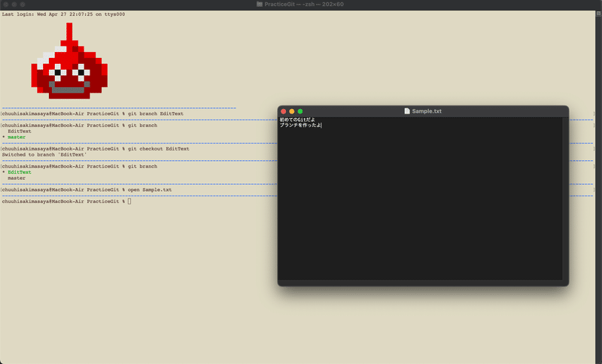Click the 'PracticeGit — -zsh — 202×60' terminal title
The image size is (602, 364).
click(x=304, y=5)
